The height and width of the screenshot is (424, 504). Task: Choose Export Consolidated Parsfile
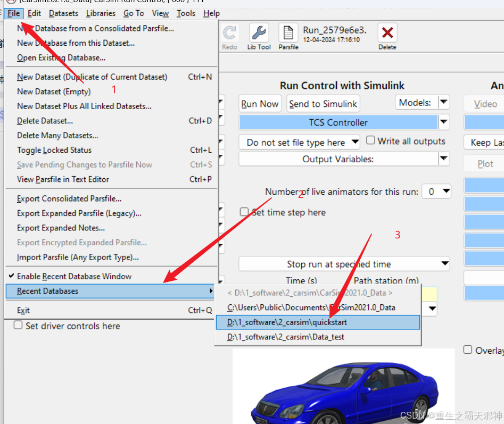click(x=111, y=199)
